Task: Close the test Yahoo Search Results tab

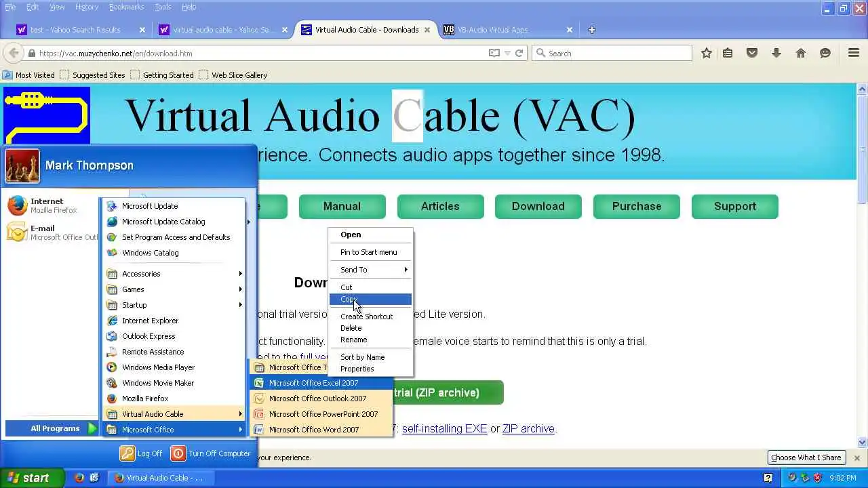Action: coord(142,30)
